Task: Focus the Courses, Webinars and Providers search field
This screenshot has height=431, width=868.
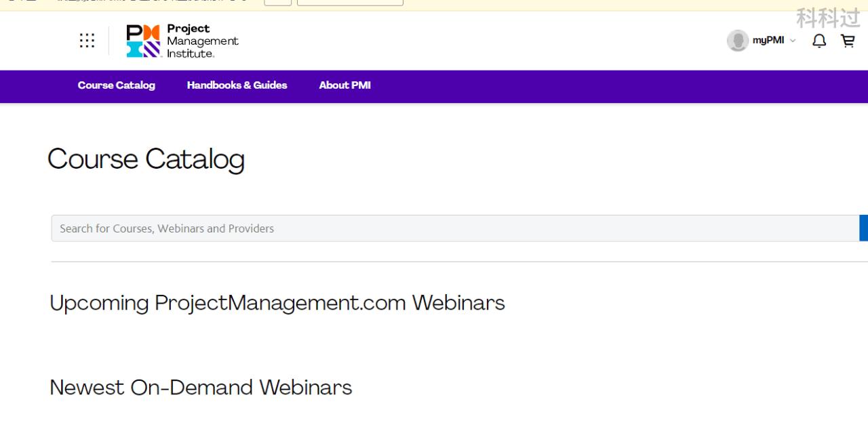Action: (454, 228)
